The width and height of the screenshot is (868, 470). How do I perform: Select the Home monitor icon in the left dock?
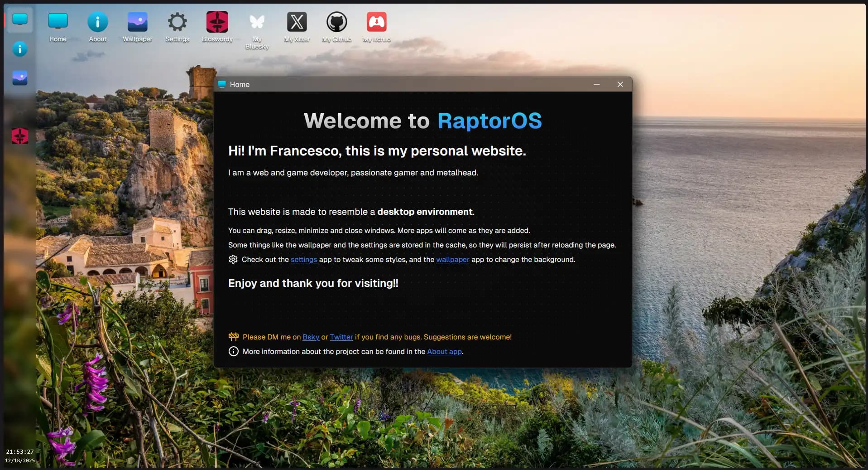coord(19,20)
